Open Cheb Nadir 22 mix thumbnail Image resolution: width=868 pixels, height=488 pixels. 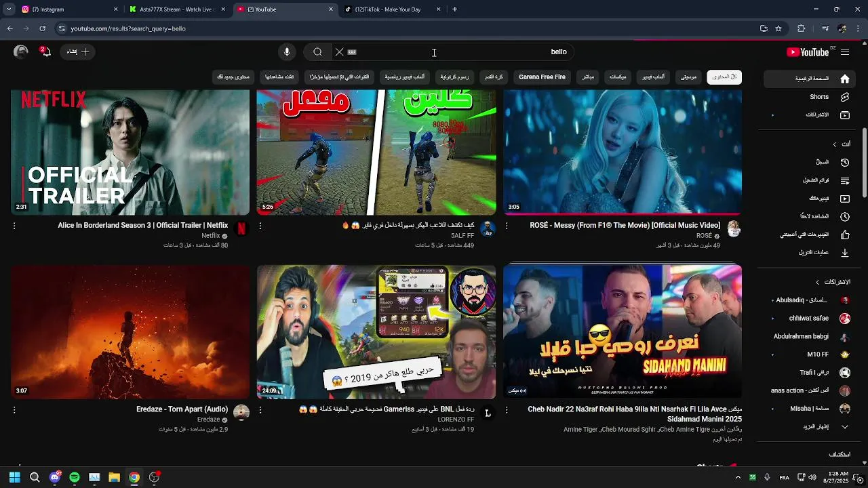click(x=623, y=331)
